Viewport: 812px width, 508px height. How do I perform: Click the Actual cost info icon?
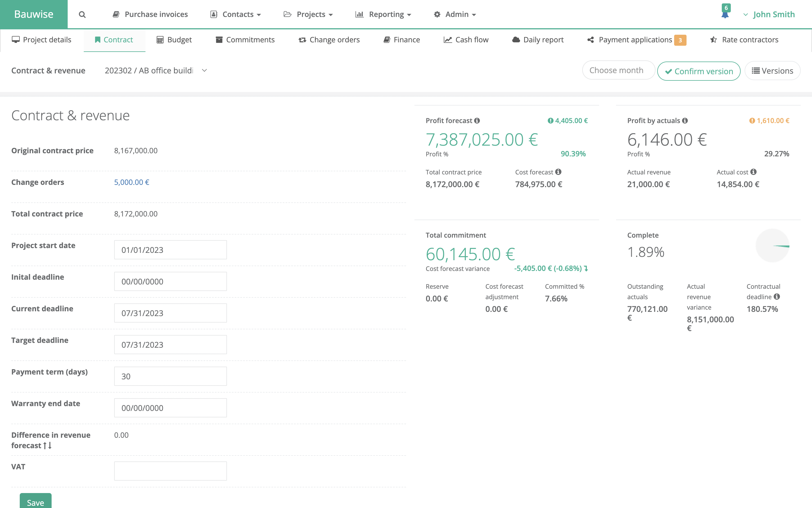[x=754, y=172]
